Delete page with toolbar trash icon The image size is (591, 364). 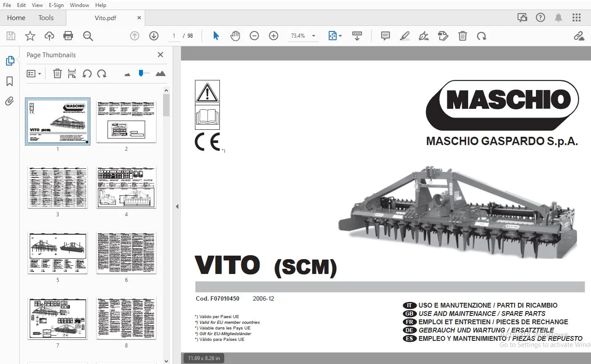(462, 36)
